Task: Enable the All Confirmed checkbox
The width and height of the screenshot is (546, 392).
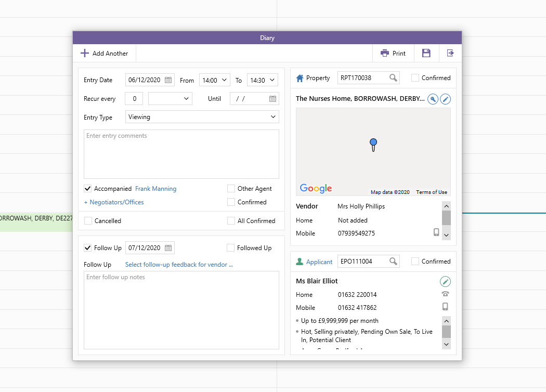Action: (x=231, y=221)
